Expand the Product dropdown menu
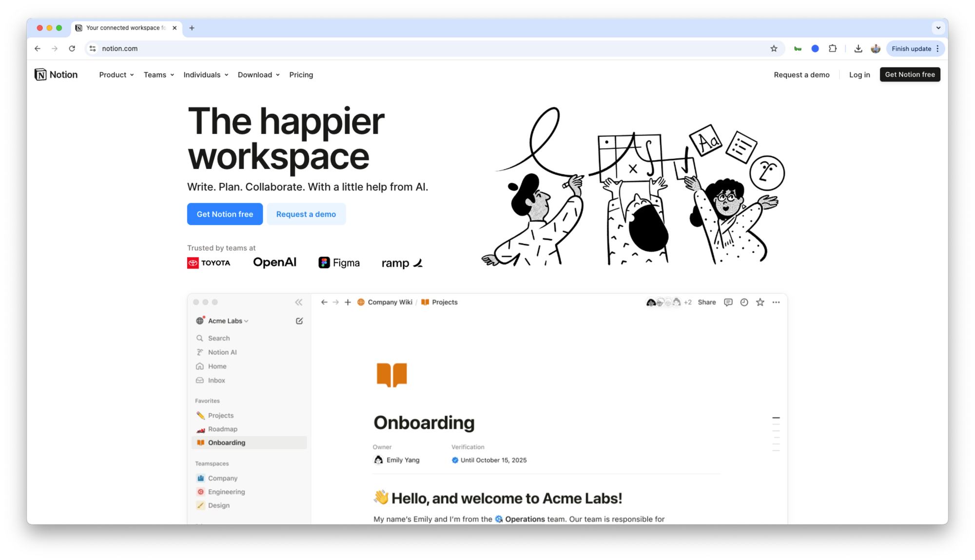The width and height of the screenshot is (975, 560). [x=117, y=75]
